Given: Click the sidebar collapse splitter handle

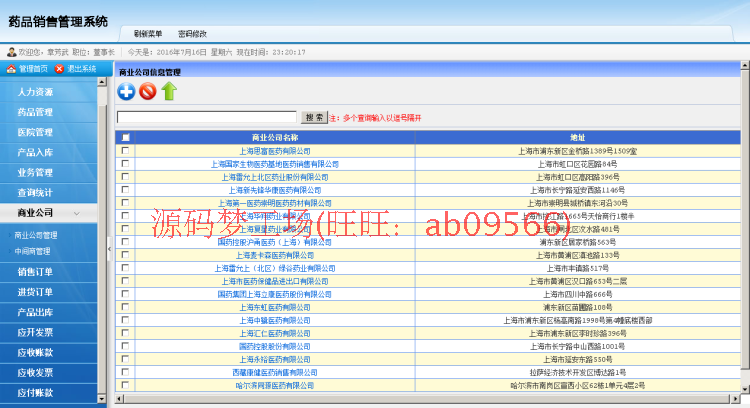Looking at the screenshot, I should tap(110, 249).
